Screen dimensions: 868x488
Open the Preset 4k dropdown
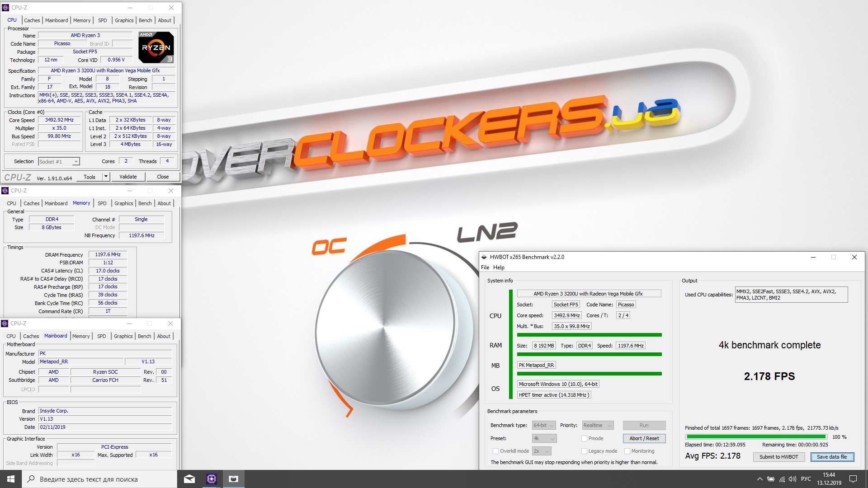point(544,438)
